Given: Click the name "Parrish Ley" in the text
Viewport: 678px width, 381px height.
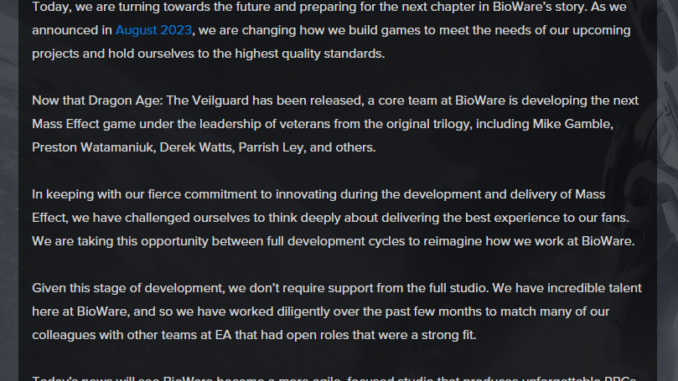Looking at the screenshot, I should (x=271, y=147).
